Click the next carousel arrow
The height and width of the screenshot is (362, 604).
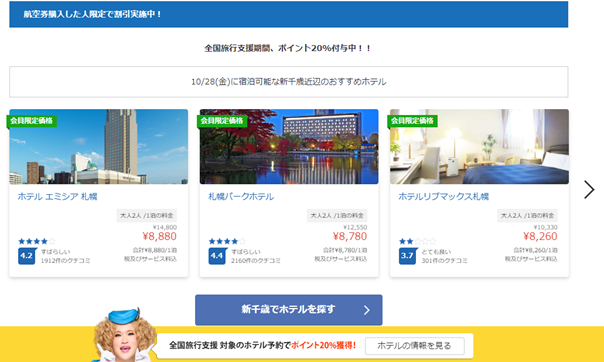tap(589, 189)
